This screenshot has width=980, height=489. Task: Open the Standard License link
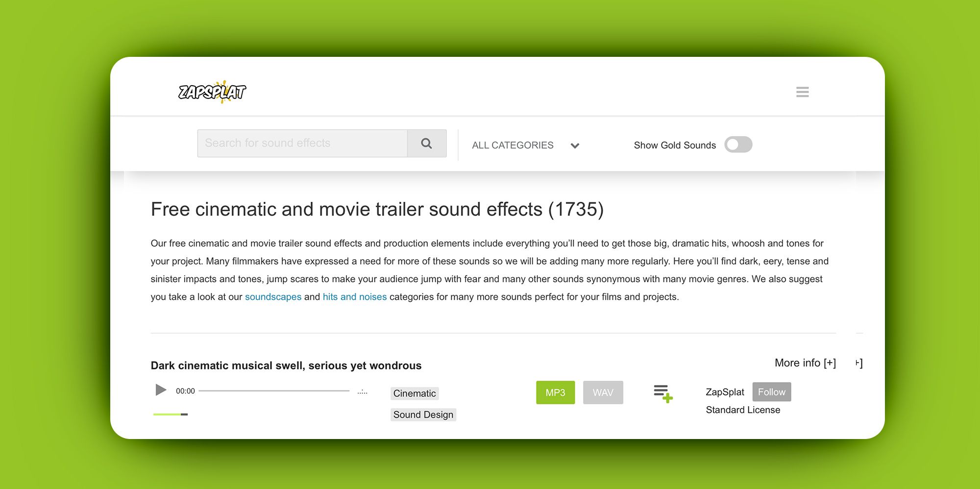pos(743,410)
